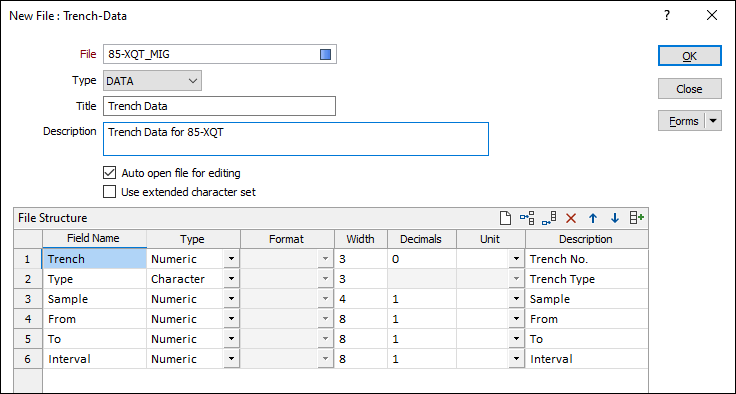Delete the selected row with the red X

[x=571, y=218]
